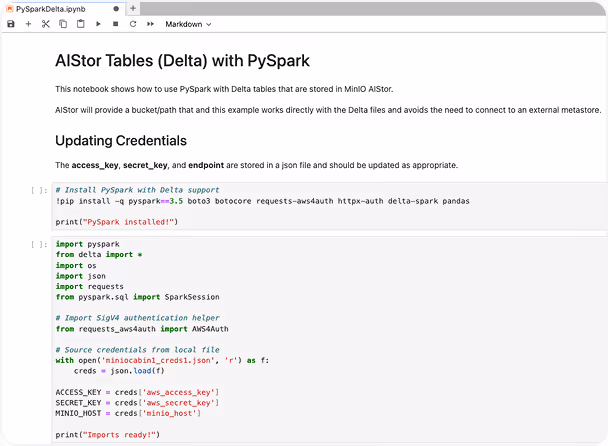608x446 pixels.
Task: Cut the selected cell with the scissors icon
Action: tap(46, 24)
